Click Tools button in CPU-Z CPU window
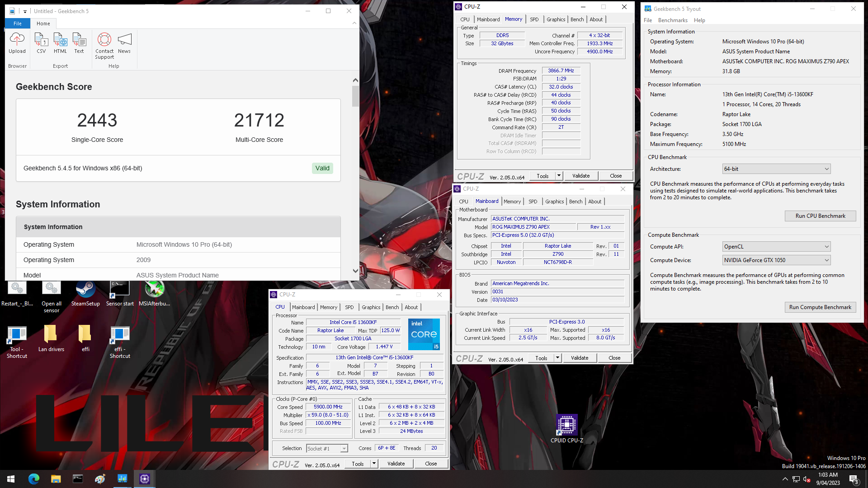 coord(358,464)
